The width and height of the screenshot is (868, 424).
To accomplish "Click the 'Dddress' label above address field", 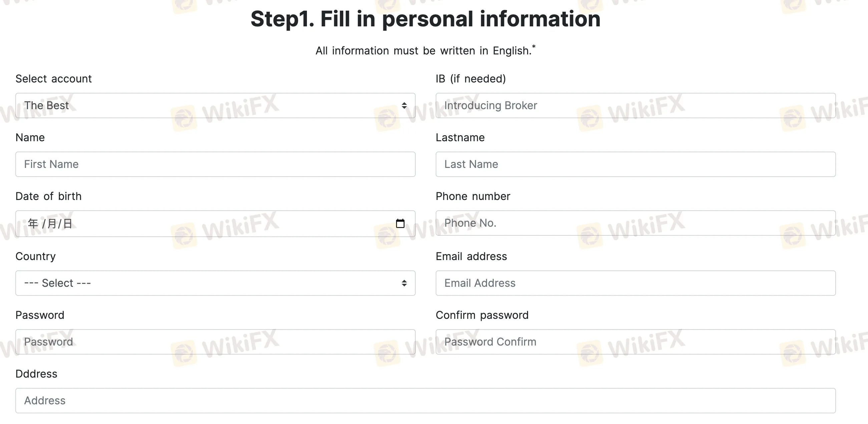I will pyautogui.click(x=36, y=374).
